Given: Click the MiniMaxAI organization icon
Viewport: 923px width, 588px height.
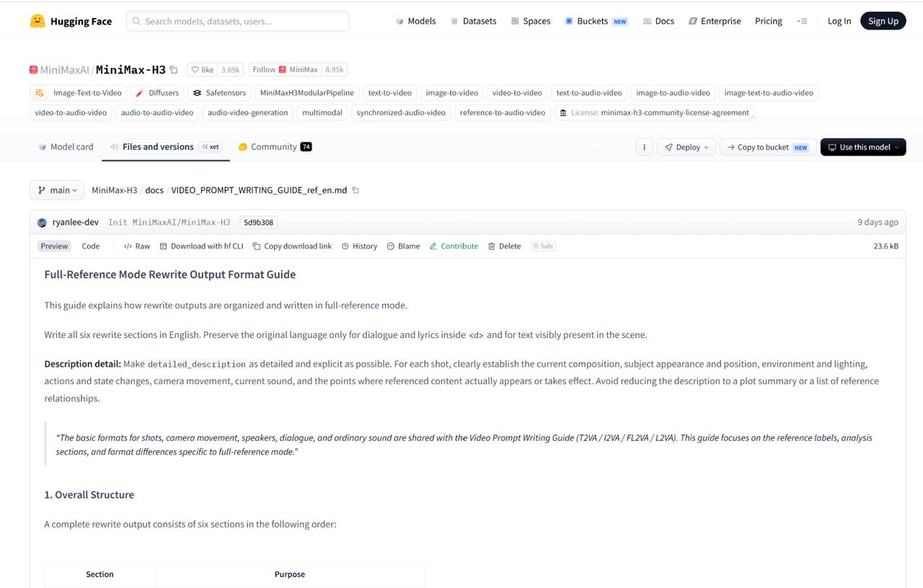Looking at the screenshot, I should tap(33, 70).
